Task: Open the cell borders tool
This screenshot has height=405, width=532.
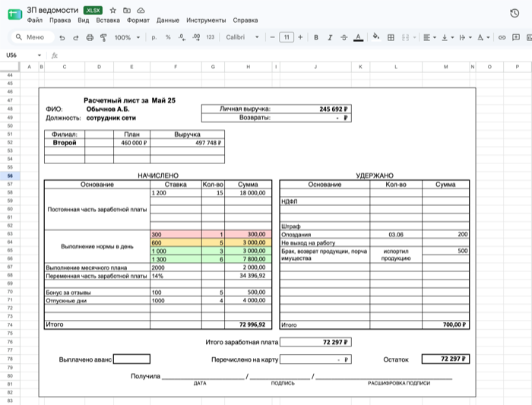Action: point(391,38)
